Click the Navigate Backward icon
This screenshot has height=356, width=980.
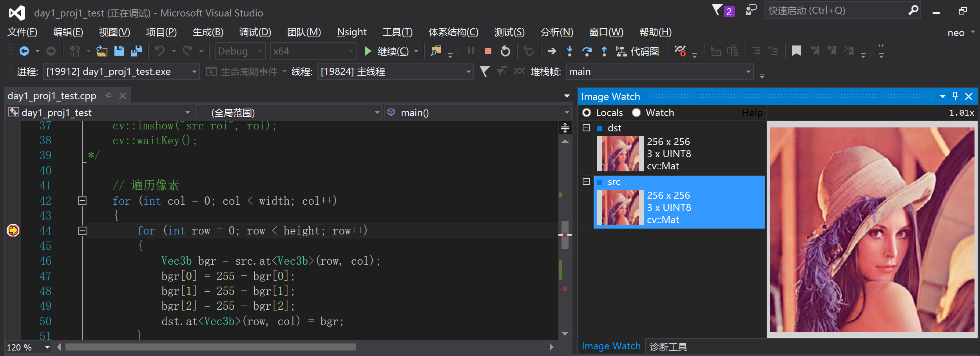(x=24, y=51)
